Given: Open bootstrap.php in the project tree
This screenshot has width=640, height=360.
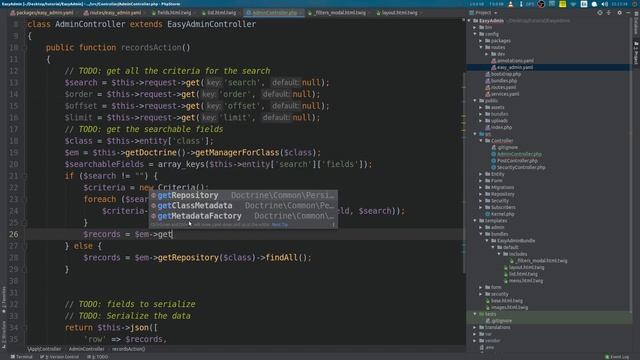Looking at the screenshot, I should pos(503,74).
